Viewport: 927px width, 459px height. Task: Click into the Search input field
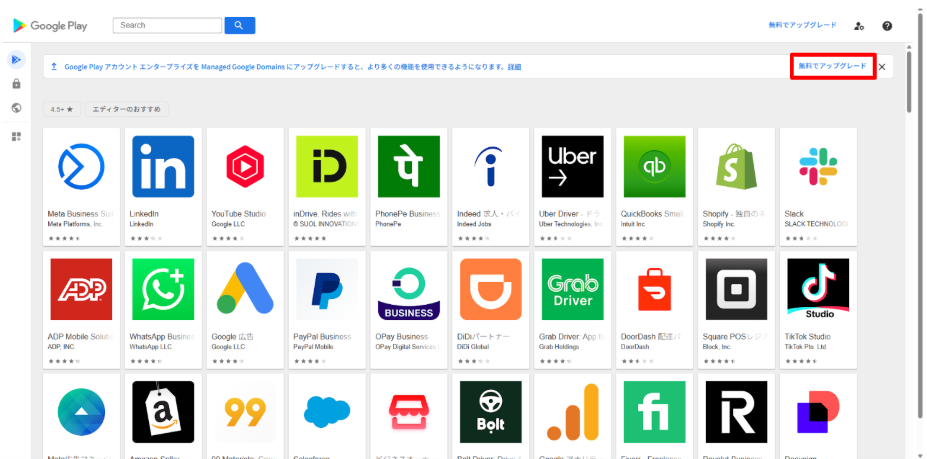coord(167,25)
